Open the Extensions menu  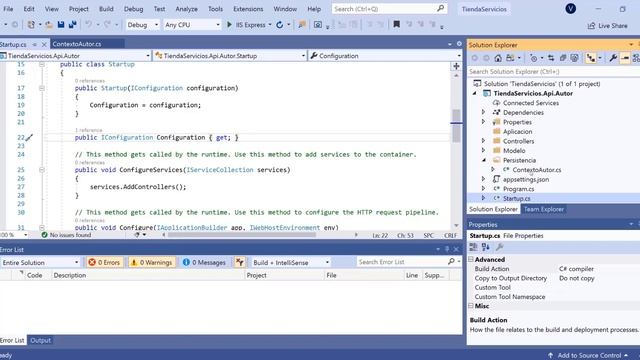(248, 9)
